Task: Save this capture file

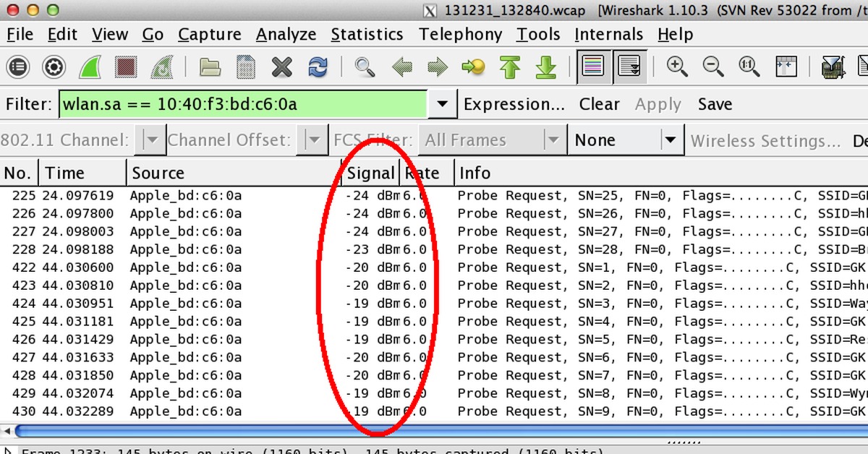Action: point(246,67)
